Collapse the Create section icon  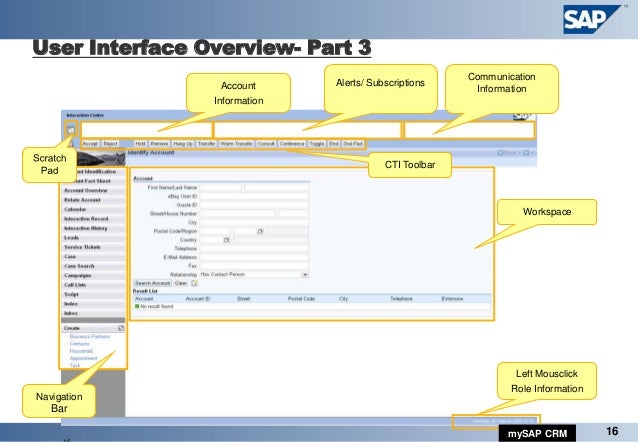coord(121,328)
